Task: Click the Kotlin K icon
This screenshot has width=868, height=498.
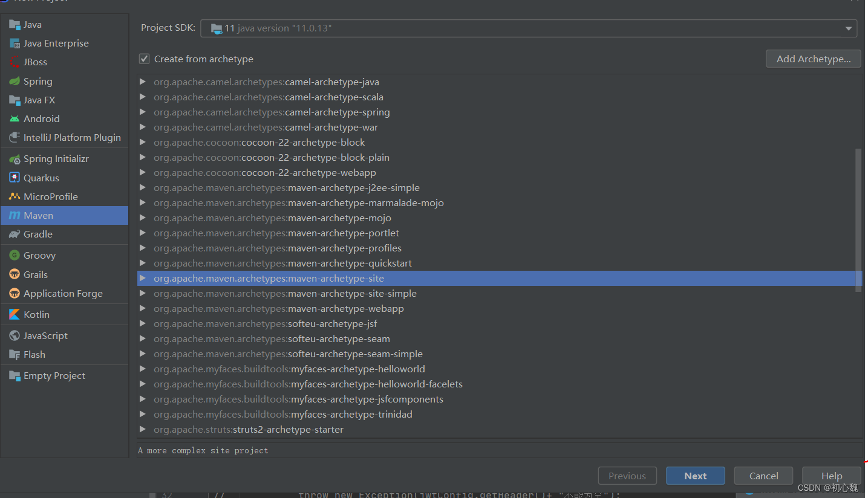Action: tap(15, 315)
